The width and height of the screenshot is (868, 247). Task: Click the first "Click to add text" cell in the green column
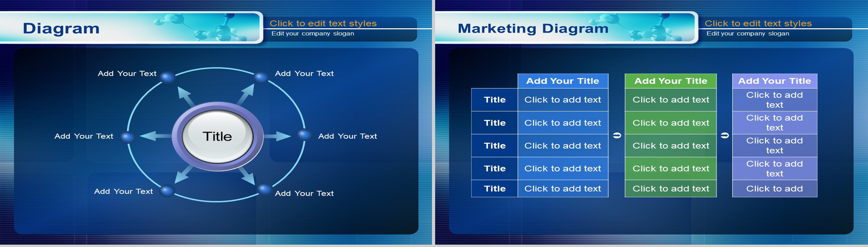(671, 100)
